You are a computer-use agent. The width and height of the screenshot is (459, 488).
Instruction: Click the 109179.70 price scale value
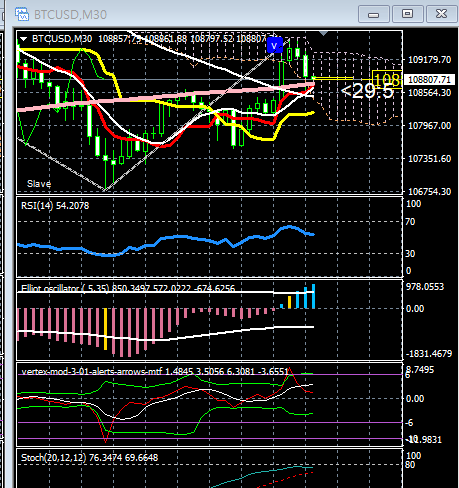[429, 60]
